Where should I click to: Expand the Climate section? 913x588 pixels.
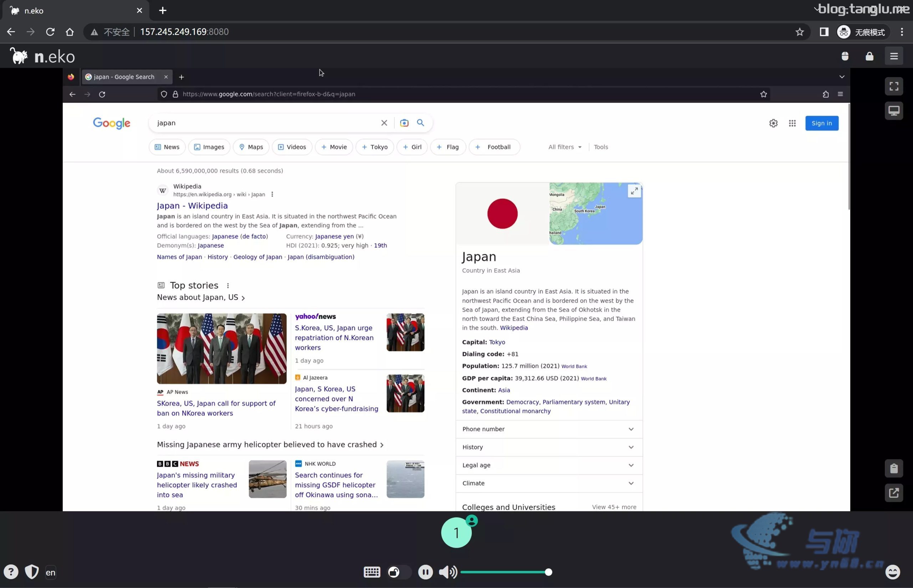pyautogui.click(x=549, y=484)
